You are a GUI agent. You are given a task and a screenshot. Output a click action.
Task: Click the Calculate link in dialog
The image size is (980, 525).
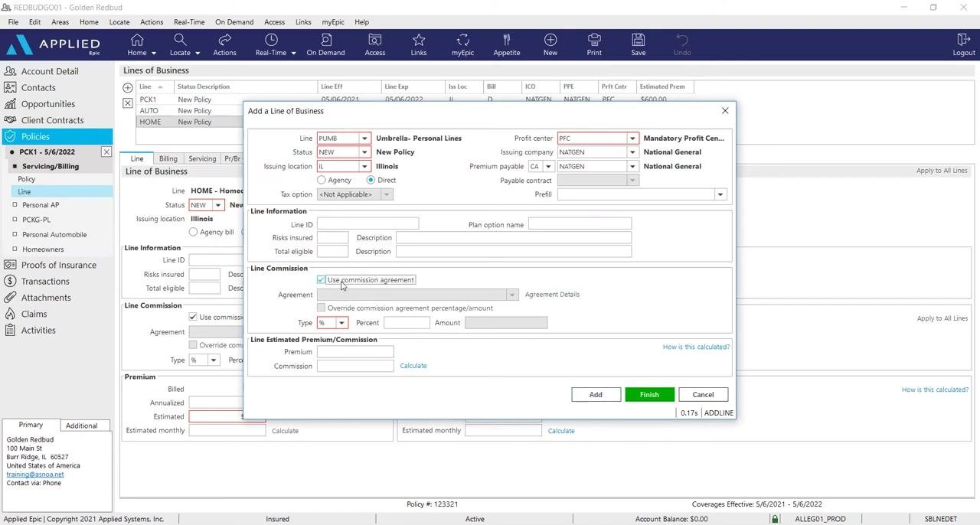click(413, 366)
